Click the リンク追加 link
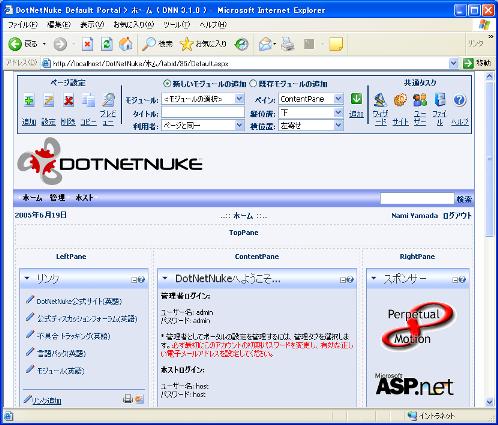Viewport: 498px width, 425px height. [x=47, y=401]
